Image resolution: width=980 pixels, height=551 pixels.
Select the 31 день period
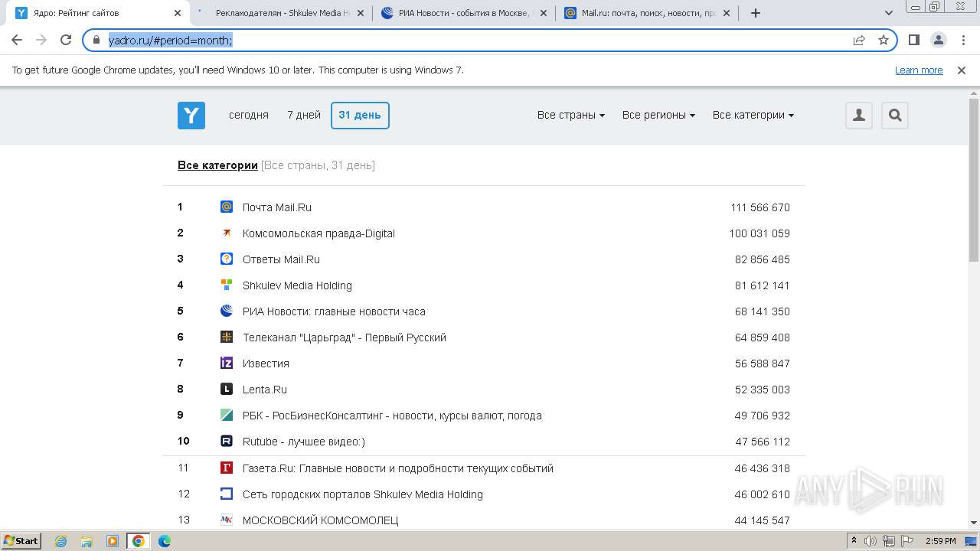click(x=360, y=116)
